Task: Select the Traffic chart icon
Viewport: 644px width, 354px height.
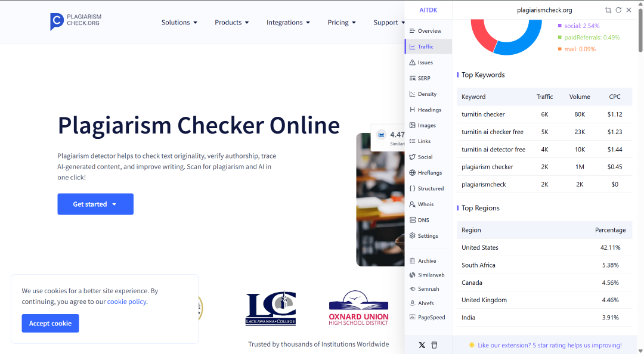Action: pos(412,47)
